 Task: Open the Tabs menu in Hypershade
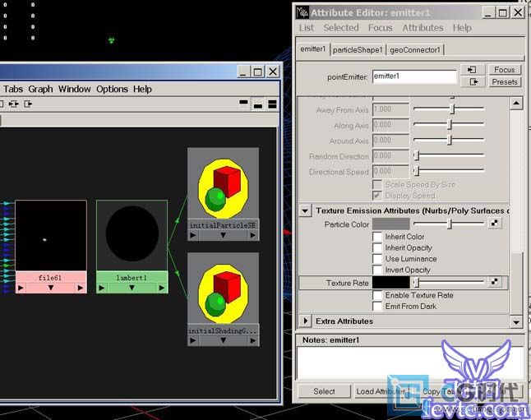click(x=13, y=89)
